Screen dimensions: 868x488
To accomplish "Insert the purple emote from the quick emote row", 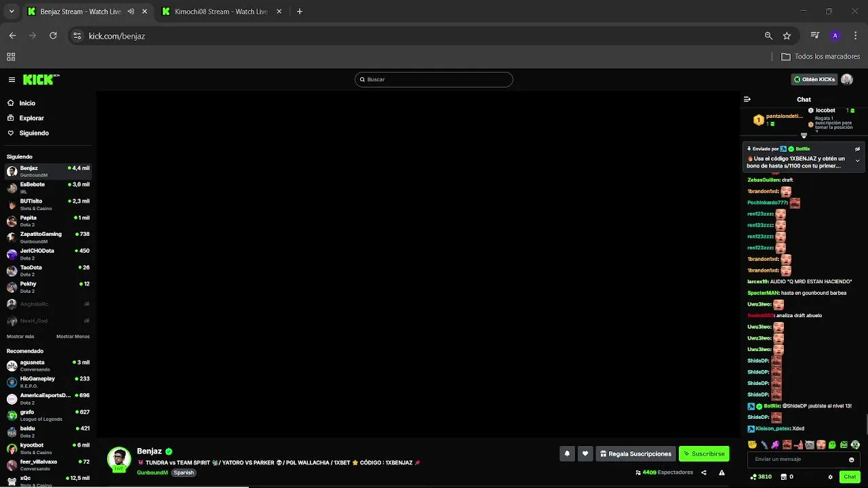I will click(775, 445).
